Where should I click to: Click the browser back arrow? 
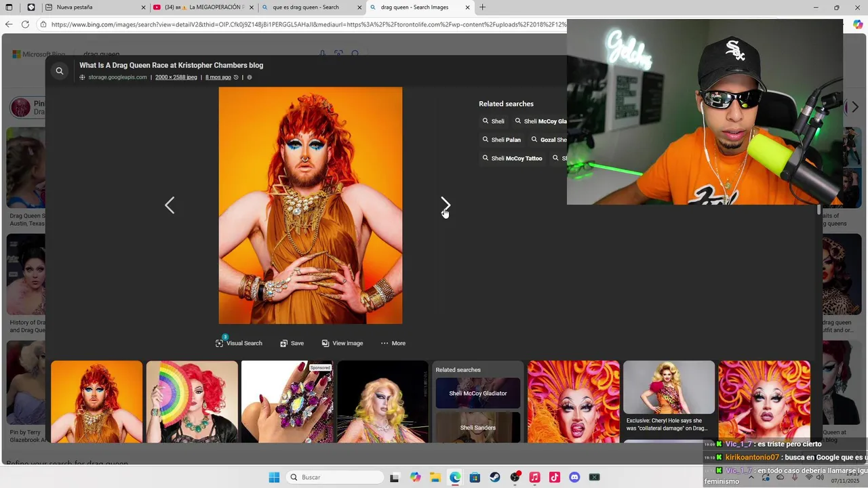pos(9,24)
